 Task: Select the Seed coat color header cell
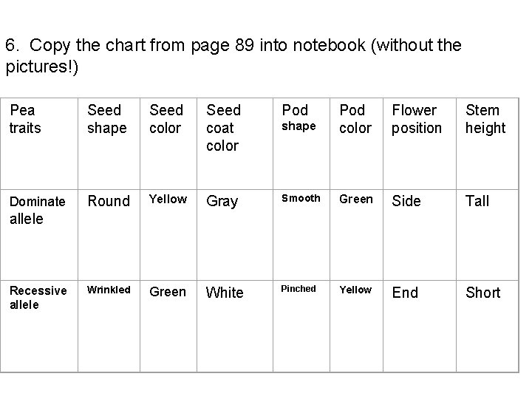223,127
